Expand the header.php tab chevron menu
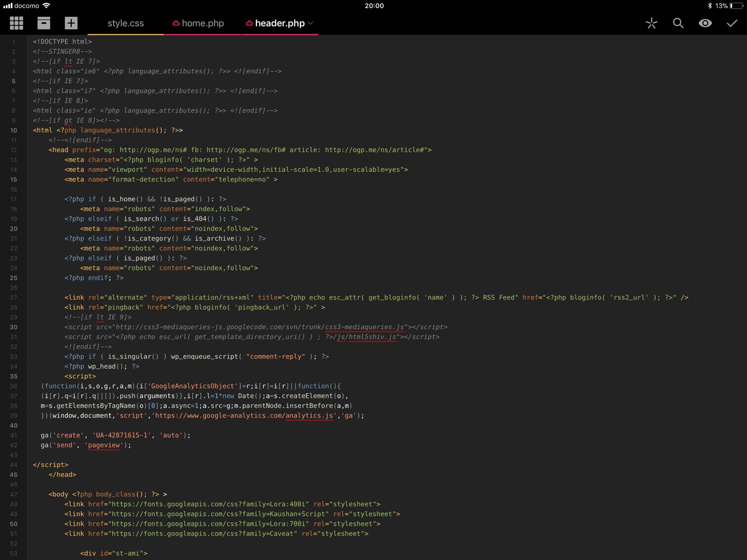The height and width of the screenshot is (560, 747). (311, 23)
